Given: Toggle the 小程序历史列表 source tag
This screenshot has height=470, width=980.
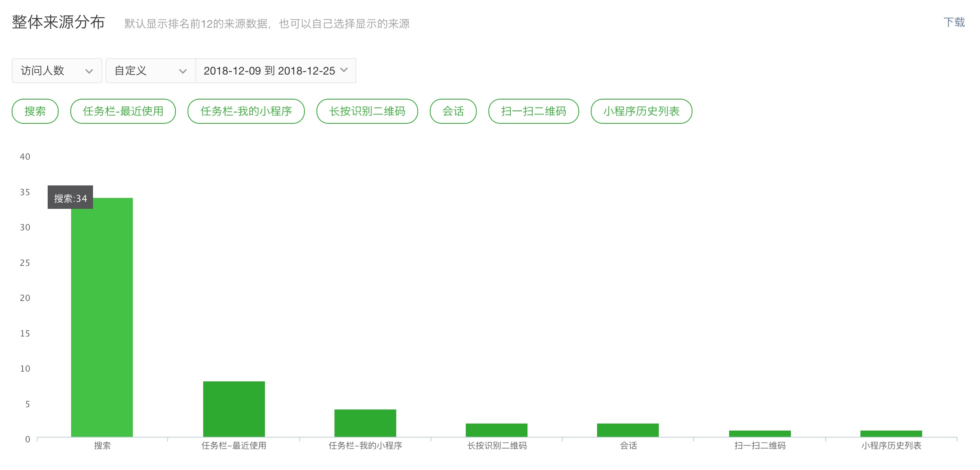Looking at the screenshot, I should click(642, 111).
